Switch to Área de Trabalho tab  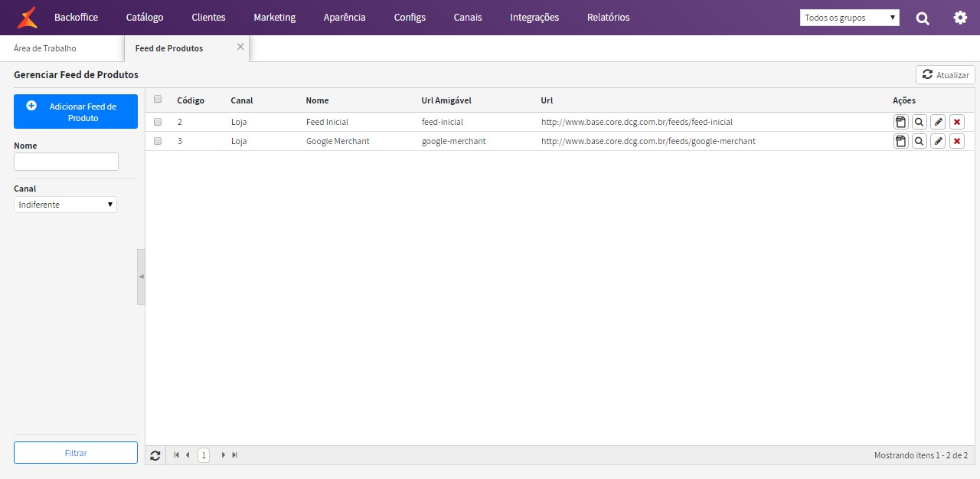point(45,48)
